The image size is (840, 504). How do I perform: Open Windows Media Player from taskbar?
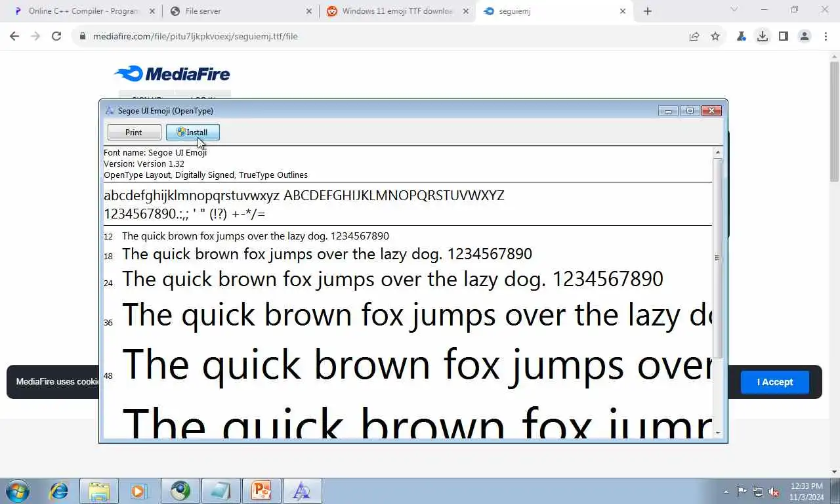point(138,491)
